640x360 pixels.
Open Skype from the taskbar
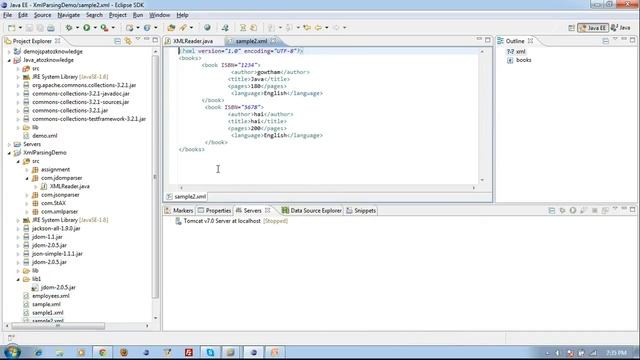[x=210, y=352]
